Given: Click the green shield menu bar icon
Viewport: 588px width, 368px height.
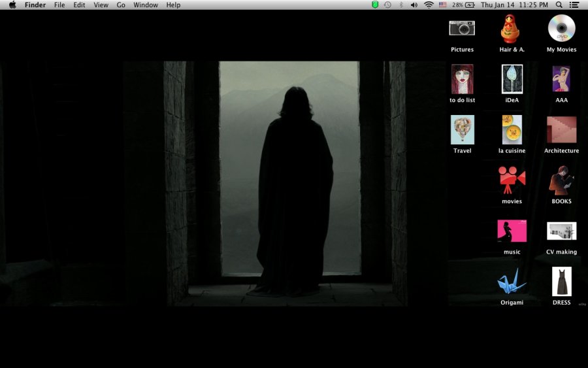Looking at the screenshot, I should [374, 5].
